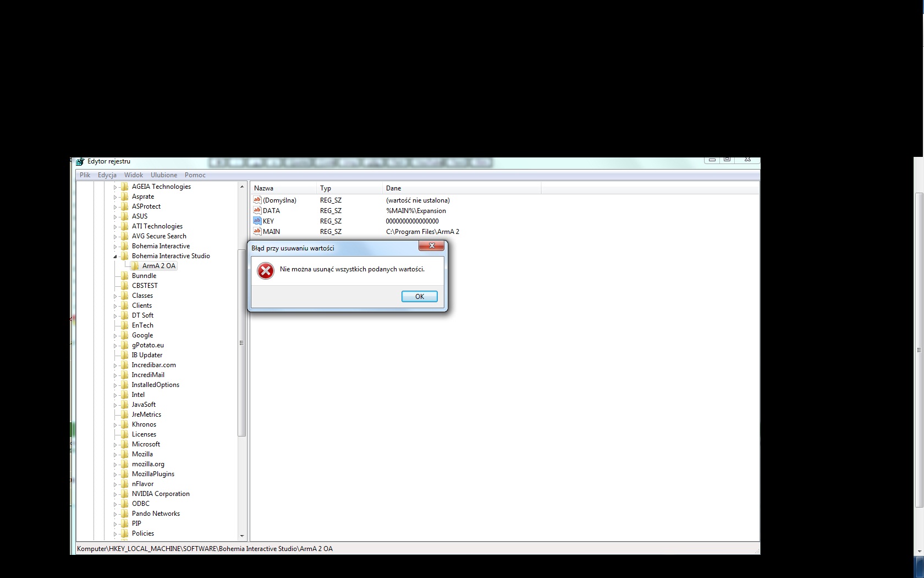Expand the Khronos key
Image resolution: width=924 pixels, height=578 pixels.
[x=116, y=425]
